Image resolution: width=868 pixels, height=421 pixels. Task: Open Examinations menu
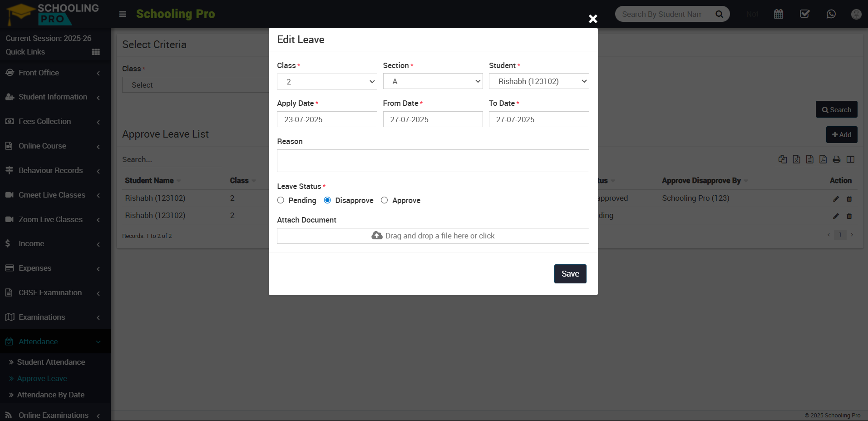pos(55,317)
